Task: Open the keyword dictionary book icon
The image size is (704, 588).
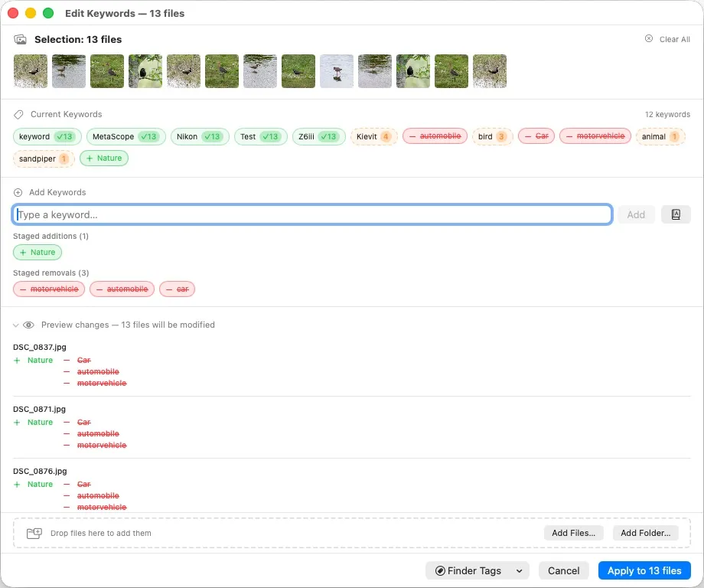Action: 676,214
